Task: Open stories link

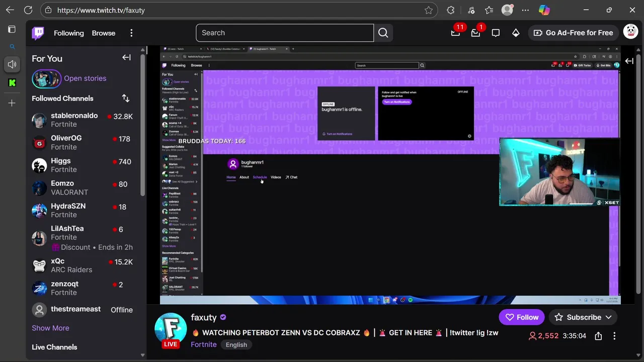Action: click(x=85, y=78)
